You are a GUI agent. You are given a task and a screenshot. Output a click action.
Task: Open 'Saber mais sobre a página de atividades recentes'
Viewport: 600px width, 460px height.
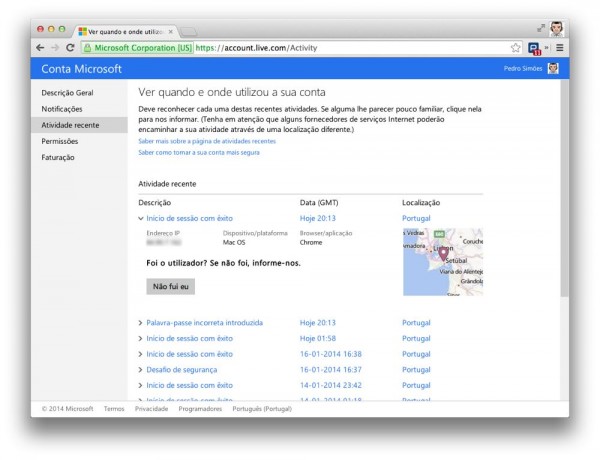(x=207, y=141)
